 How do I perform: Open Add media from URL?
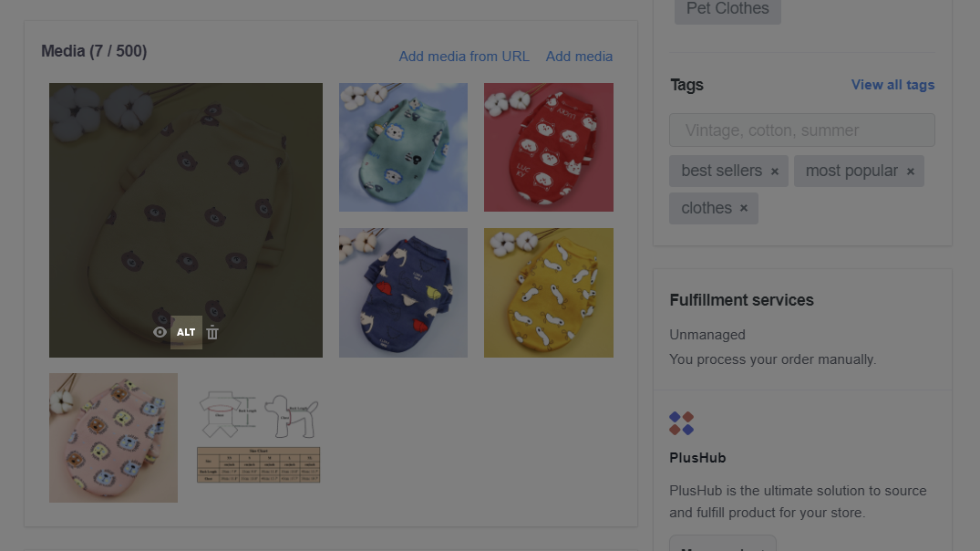coord(464,57)
